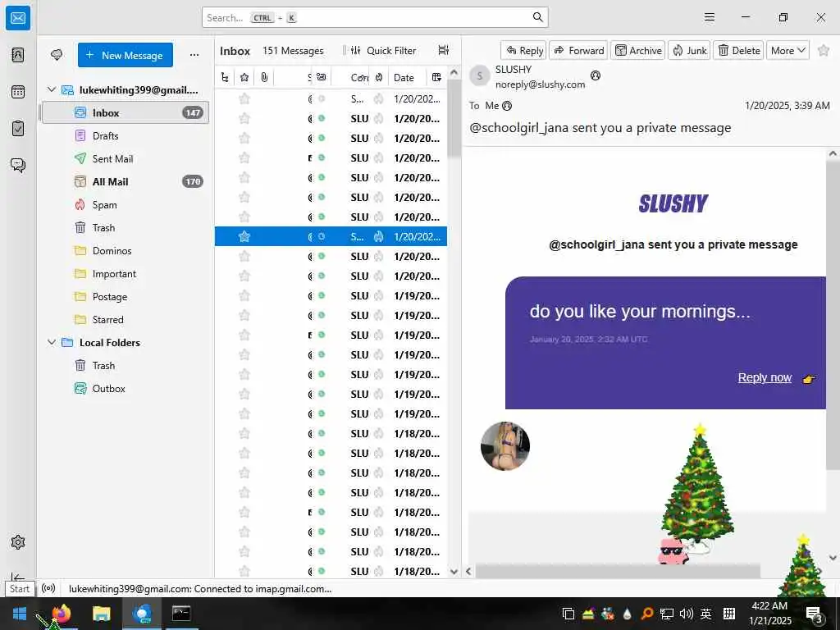Open the Thunderbird hamburger app menu
Image resolution: width=840 pixels, height=630 pixels.
pyautogui.click(x=710, y=17)
